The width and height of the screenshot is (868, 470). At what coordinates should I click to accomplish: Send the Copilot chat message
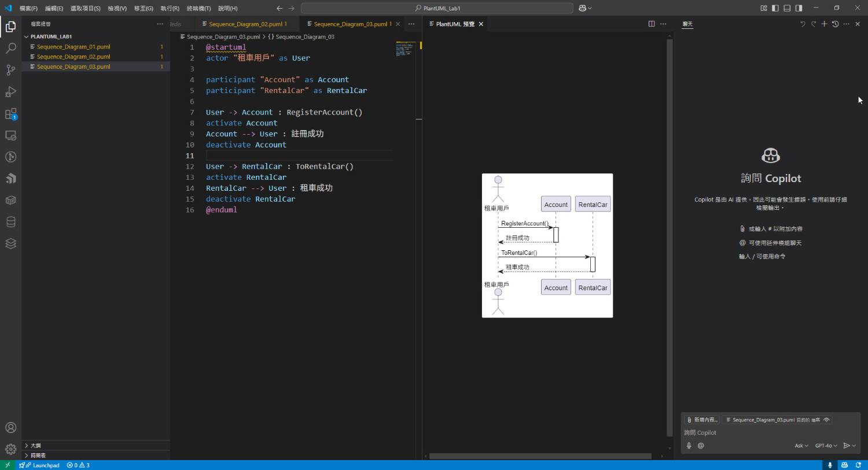pos(847,446)
